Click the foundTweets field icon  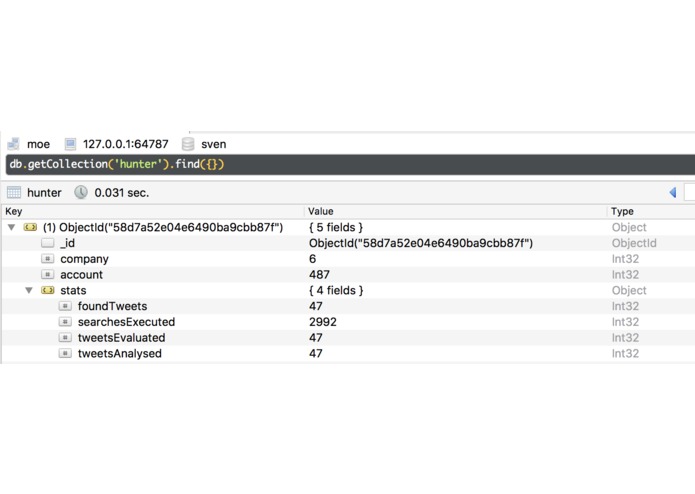[65, 306]
